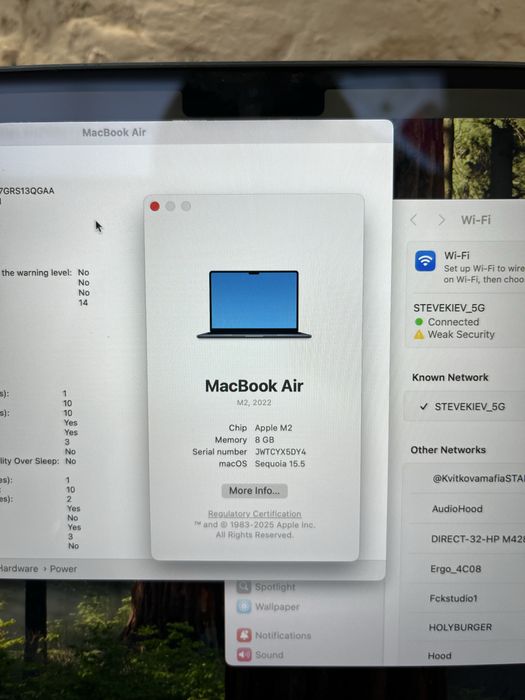Image resolution: width=525 pixels, height=700 pixels.
Task: Click the serial number JWTCYX5DY4
Action: (x=280, y=452)
